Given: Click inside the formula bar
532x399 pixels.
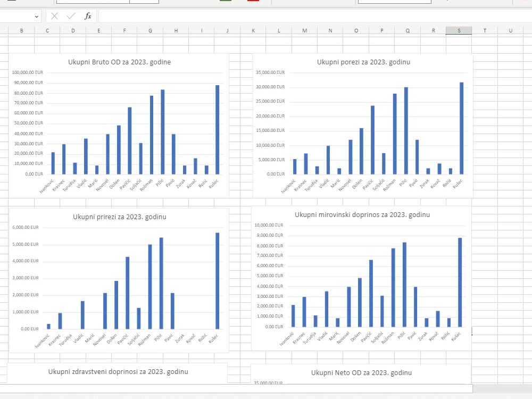Looking at the screenshot, I should click(213, 16).
